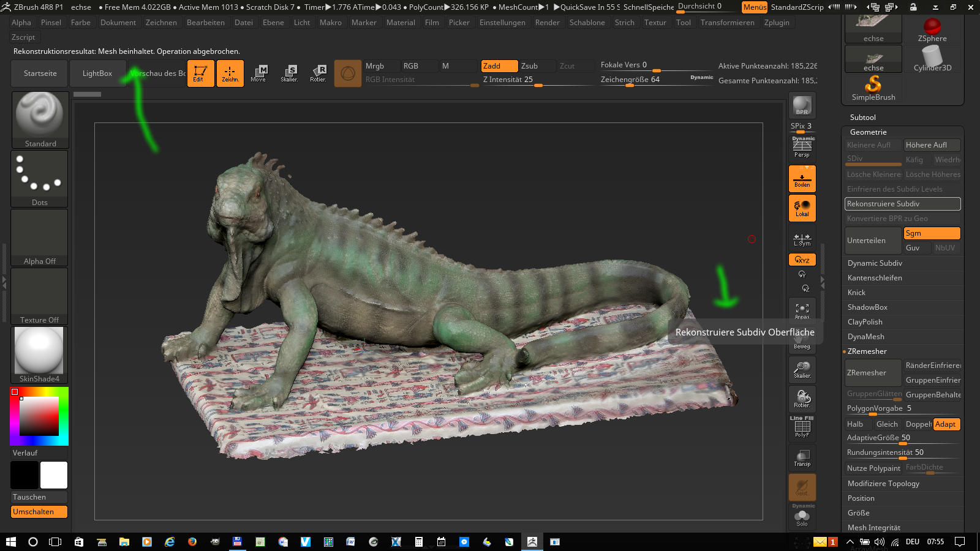Expand the DynaMesh section
Viewport: 980px width, 551px height.
865,337
